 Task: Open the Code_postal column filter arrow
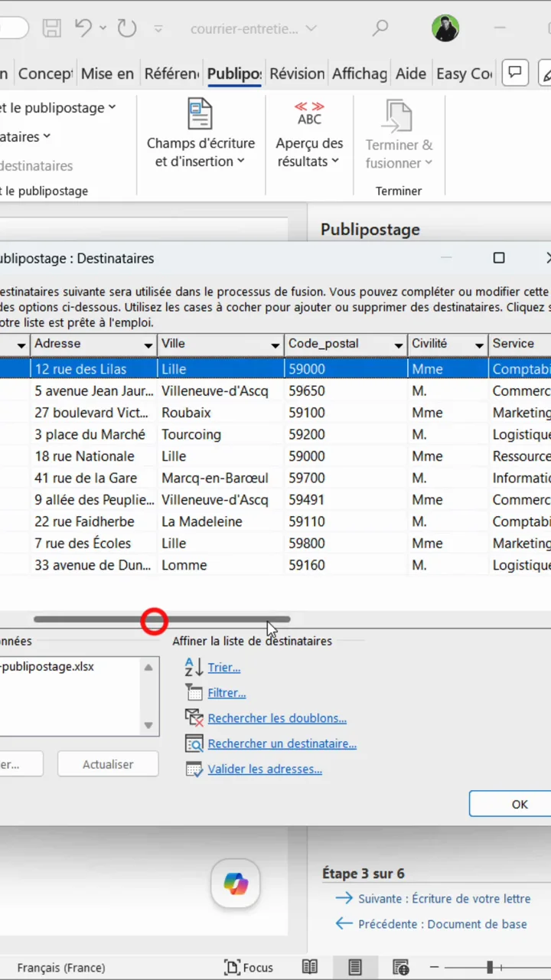coord(399,346)
